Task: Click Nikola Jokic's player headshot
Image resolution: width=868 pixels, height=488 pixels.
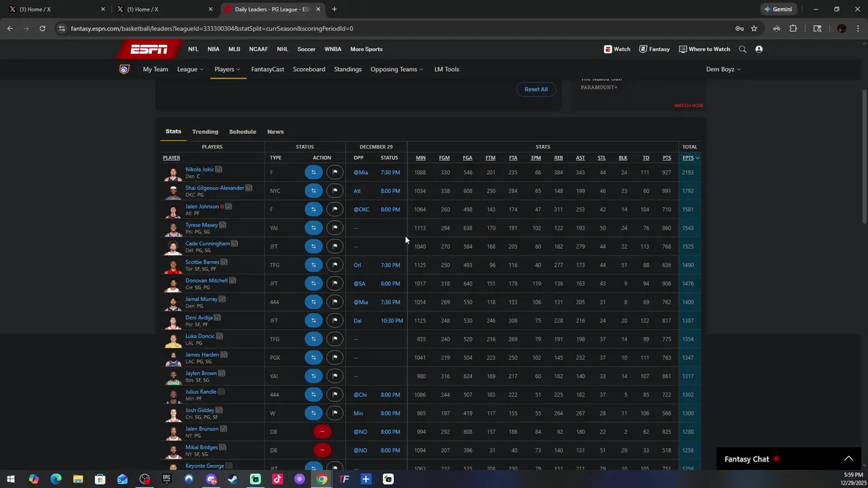Action: (173, 174)
